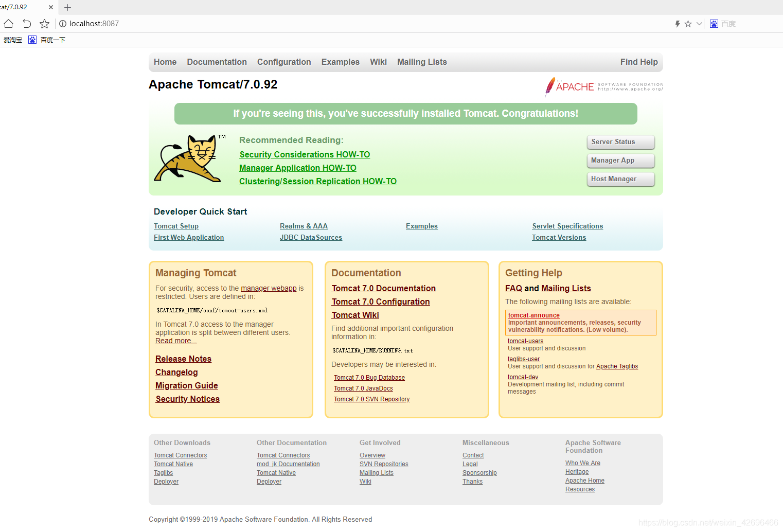
Task: Open the Who We Are footer link
Action: point(583,463)
